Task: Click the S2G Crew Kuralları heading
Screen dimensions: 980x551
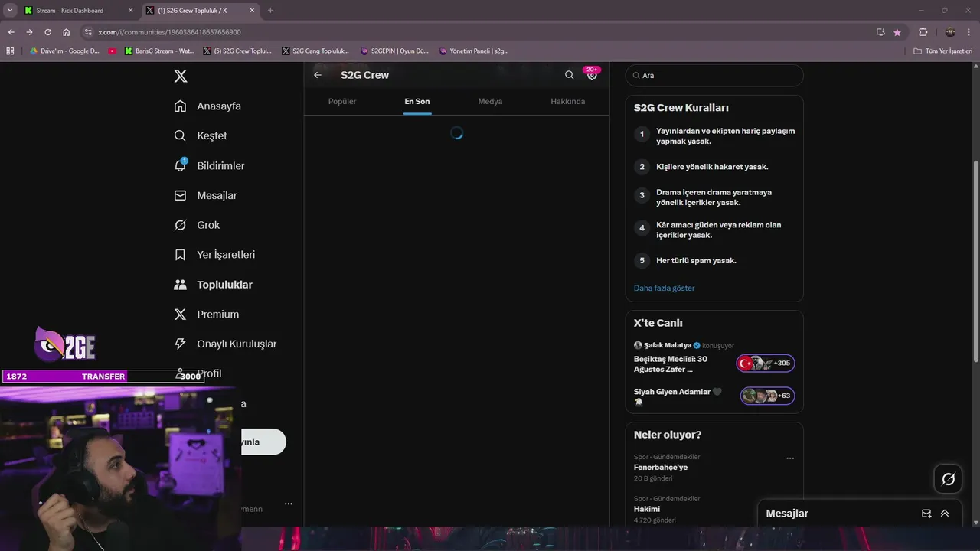Action: pyautogui.click(x=681, y=108)
